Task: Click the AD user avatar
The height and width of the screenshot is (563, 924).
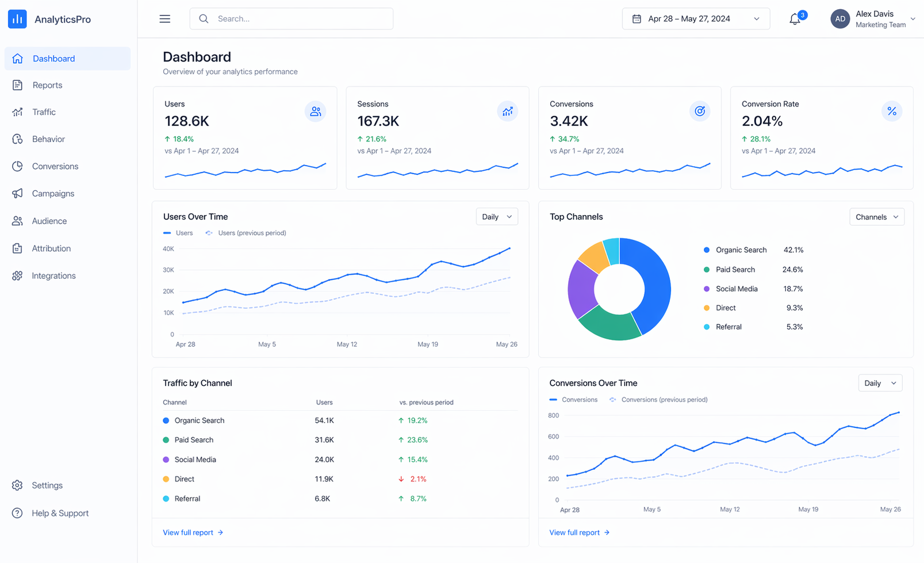Action: coord(840,19)
